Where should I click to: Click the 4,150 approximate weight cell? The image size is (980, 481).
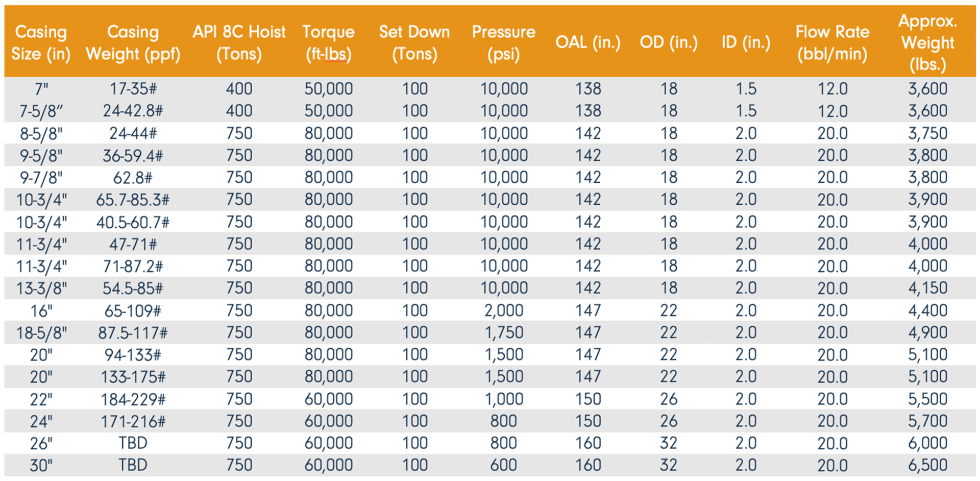tap(927, 288)
